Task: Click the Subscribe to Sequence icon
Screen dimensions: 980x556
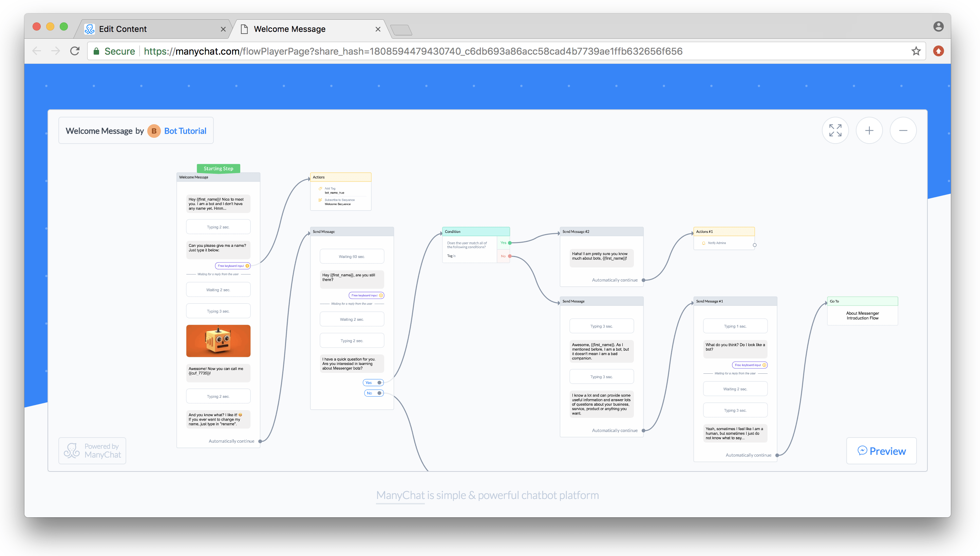Action: (x=320, y=200)
